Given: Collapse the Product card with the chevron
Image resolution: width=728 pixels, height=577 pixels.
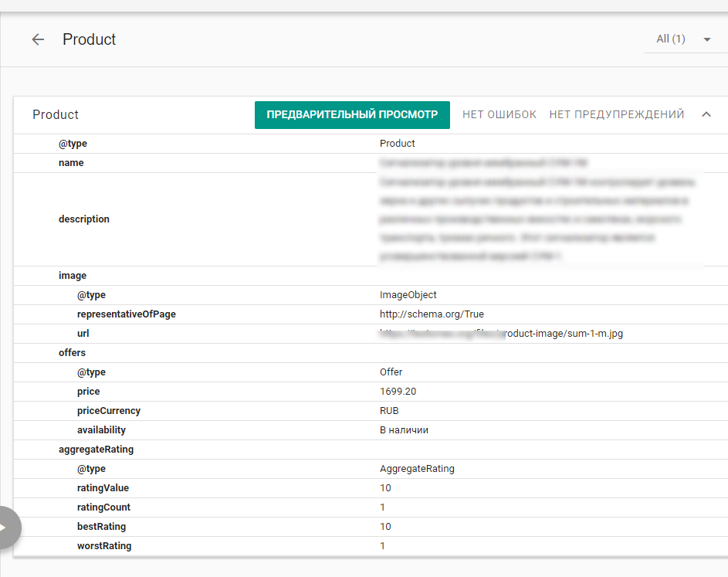Looking at the screenshot, I should point(706,114).
